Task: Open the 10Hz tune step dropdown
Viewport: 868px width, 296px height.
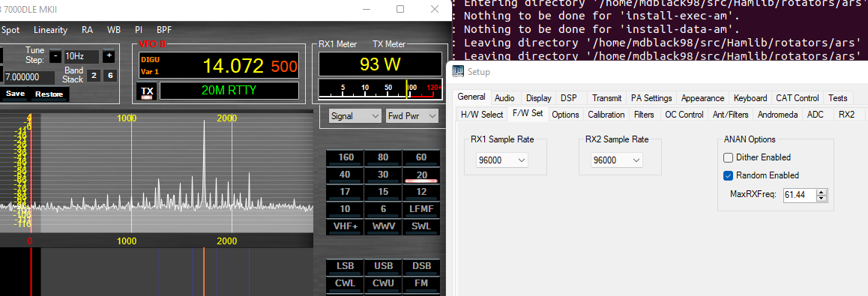Action: pyautogui.click(x=81, y=56)
